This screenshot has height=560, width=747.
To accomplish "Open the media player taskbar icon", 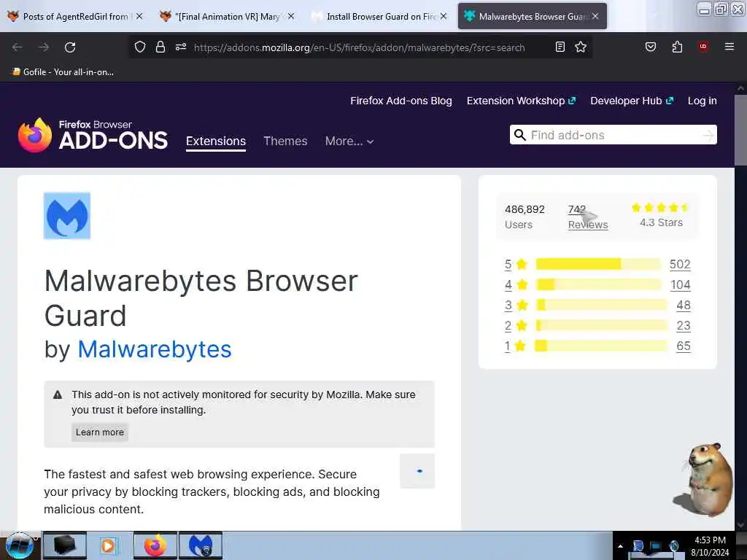I will (109, 545).
